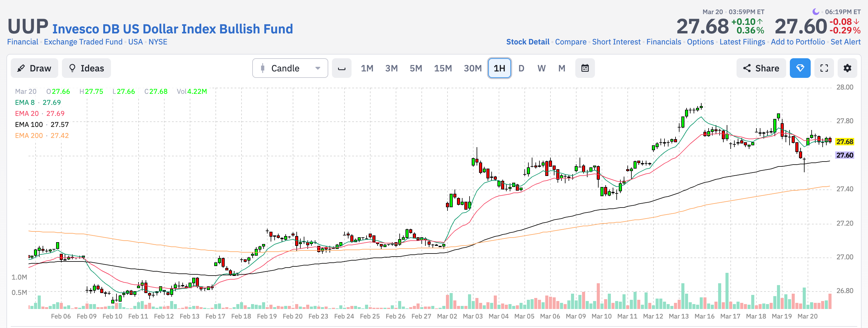868x328 pixels.
Task: Click the 27.00 price axis label
Action: (845, 257)
